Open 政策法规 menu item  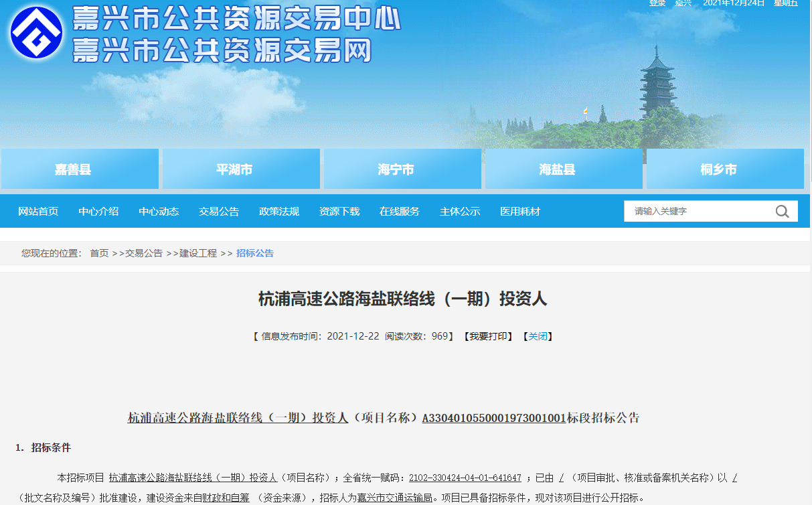pos(279,212)
